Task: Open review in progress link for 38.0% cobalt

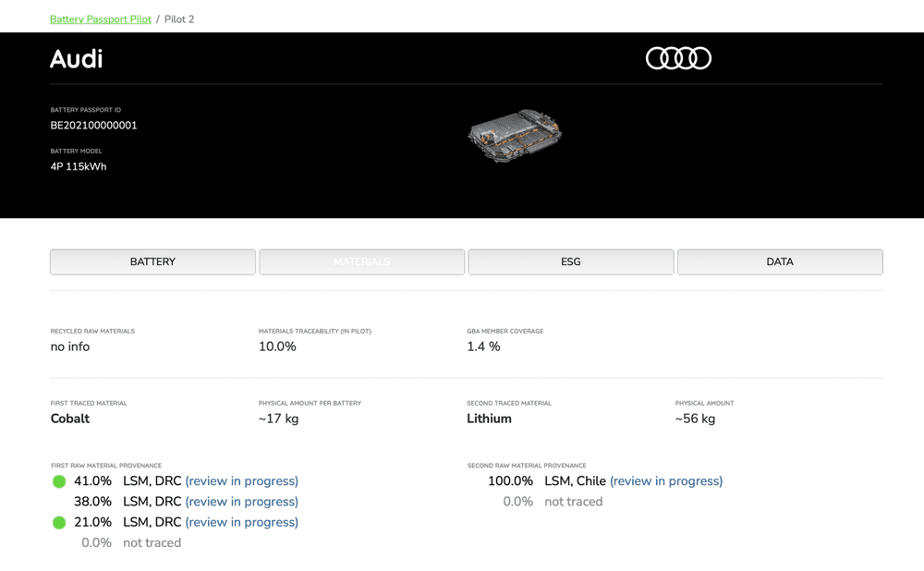Action: [x=241, y=502]
